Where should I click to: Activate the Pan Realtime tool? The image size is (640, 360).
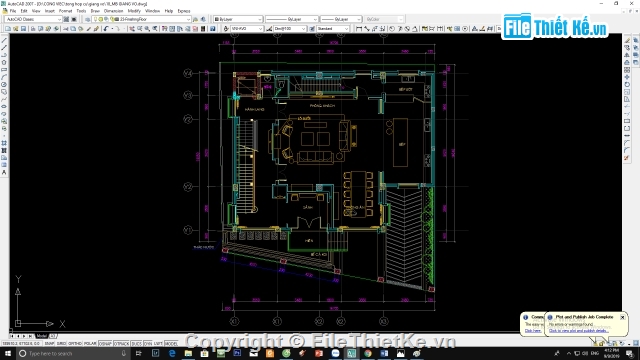[132, 29]
